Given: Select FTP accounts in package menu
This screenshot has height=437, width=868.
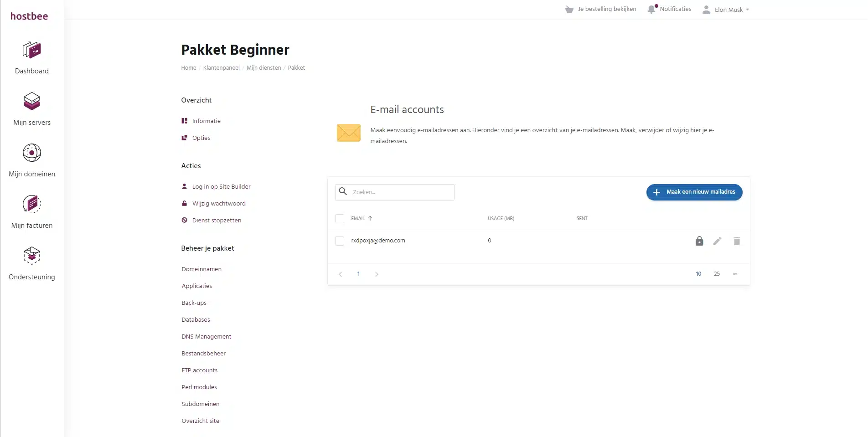Looking at the screenshot, I should click(199, 370).
